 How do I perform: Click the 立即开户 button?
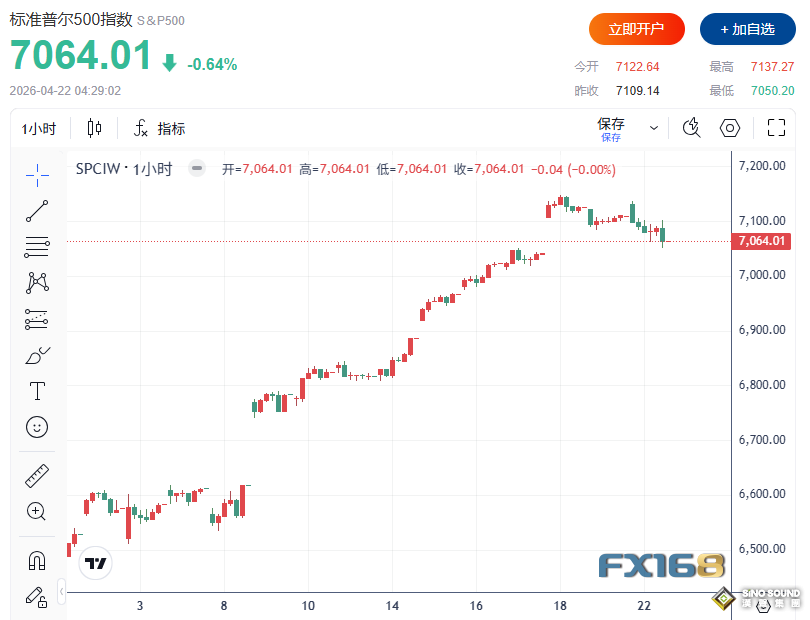tap(636, 29)
